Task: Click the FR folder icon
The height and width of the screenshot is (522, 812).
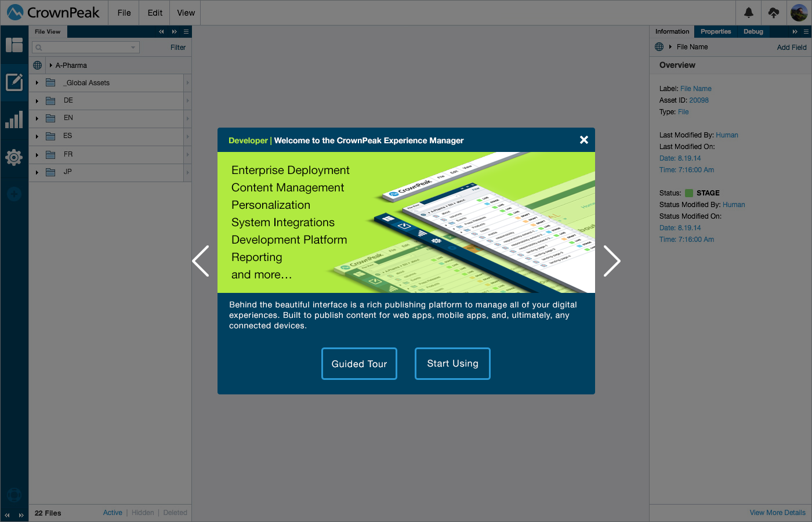Action: pyautogui.click(x=50, y=154)
